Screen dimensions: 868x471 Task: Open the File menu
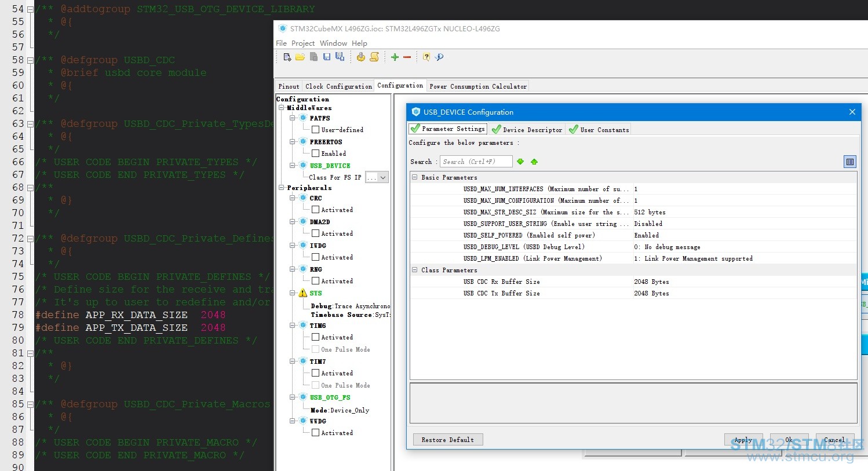point(282,43)
